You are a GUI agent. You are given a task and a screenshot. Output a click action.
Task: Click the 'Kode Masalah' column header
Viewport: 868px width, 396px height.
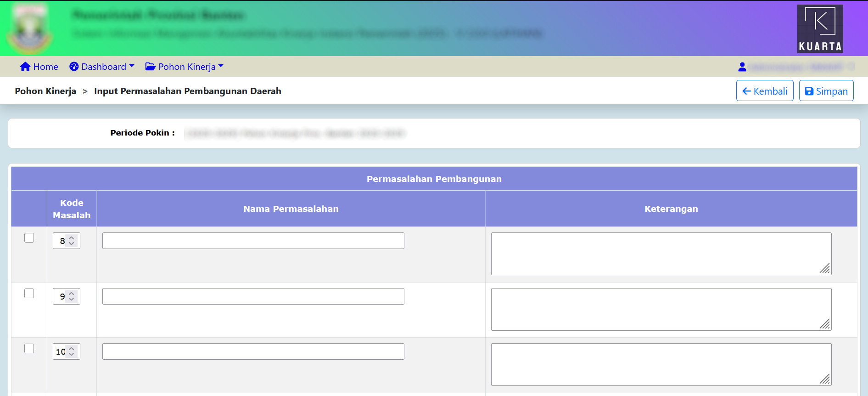pyautogui.click(x=72, y=209)
